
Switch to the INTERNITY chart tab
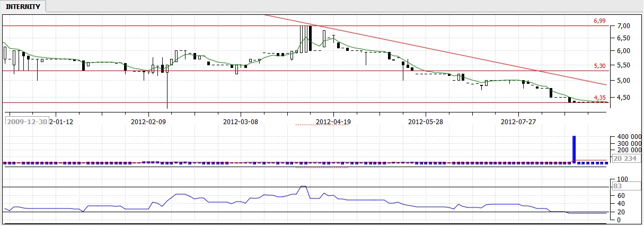coord(23,6)
